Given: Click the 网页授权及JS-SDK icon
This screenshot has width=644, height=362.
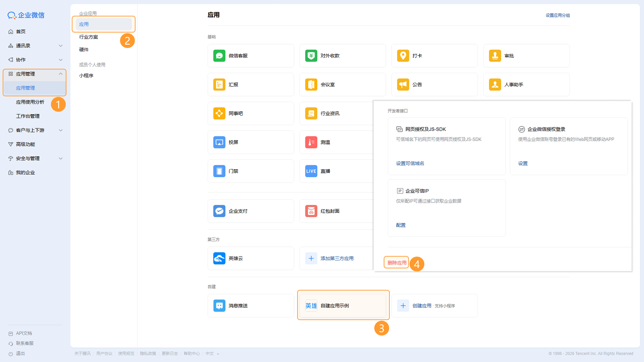Looking at the screenshot, I should pyautogui.click(x=399, y=129).
